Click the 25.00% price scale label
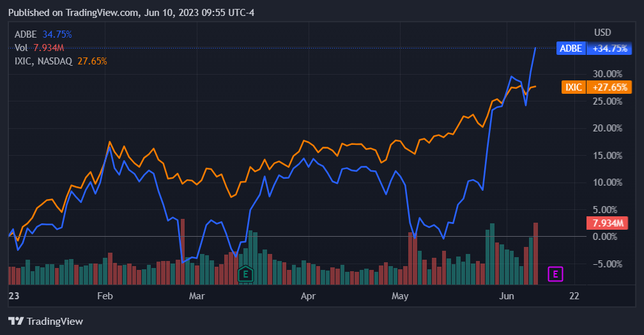The image size is (644, 335). point(608,101)
